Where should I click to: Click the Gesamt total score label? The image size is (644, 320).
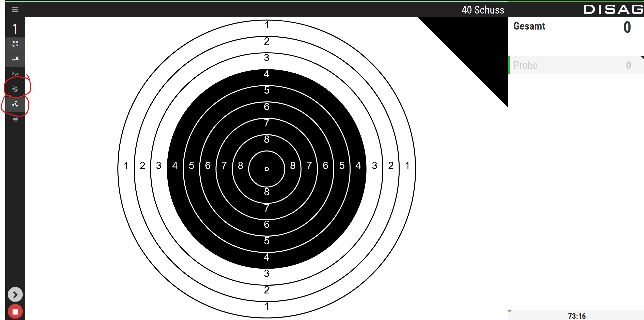point(529,26)
